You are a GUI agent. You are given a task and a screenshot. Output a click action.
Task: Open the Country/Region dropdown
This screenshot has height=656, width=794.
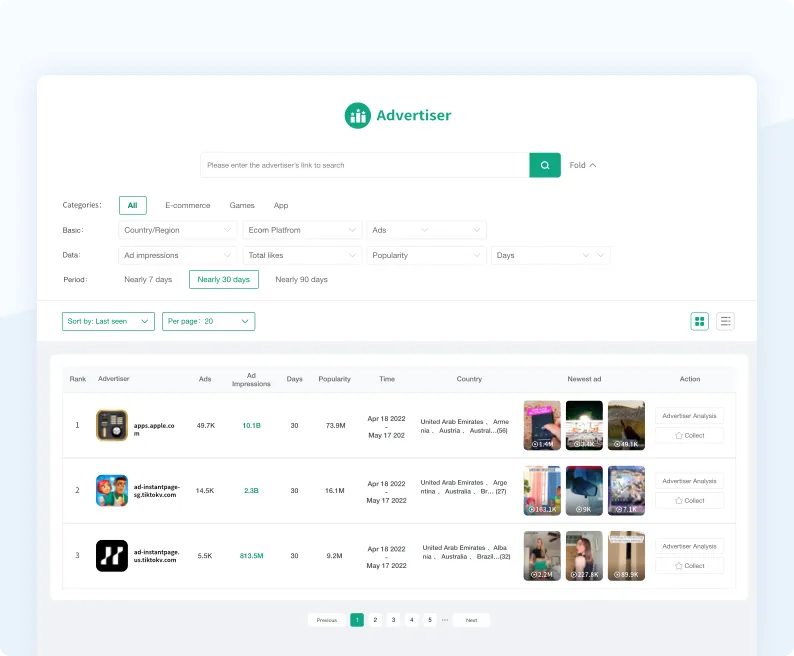tap(178, 230)
